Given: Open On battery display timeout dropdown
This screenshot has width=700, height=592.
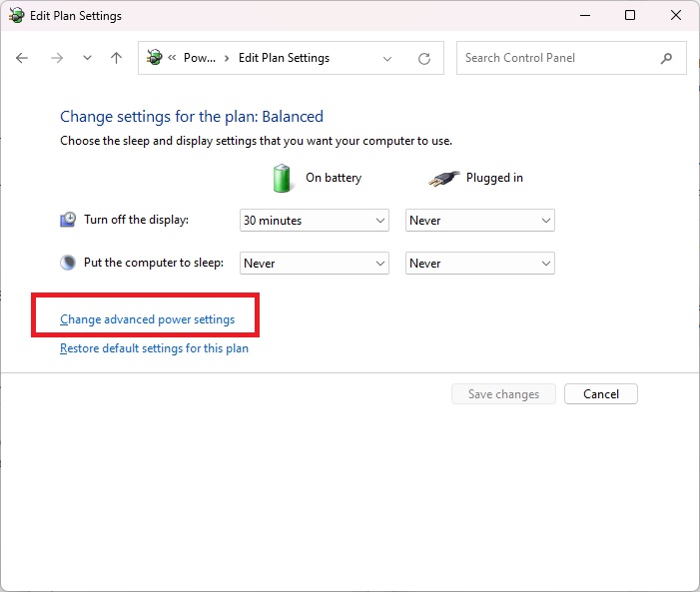Looking at the screenshot, I should [x=315, y=220].
